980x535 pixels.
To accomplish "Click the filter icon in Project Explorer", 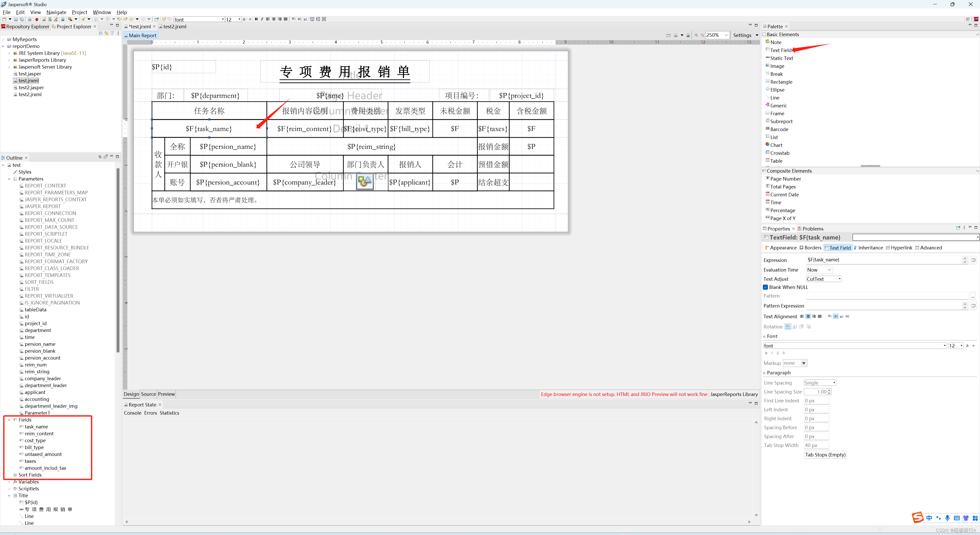I will click(112, 33).
